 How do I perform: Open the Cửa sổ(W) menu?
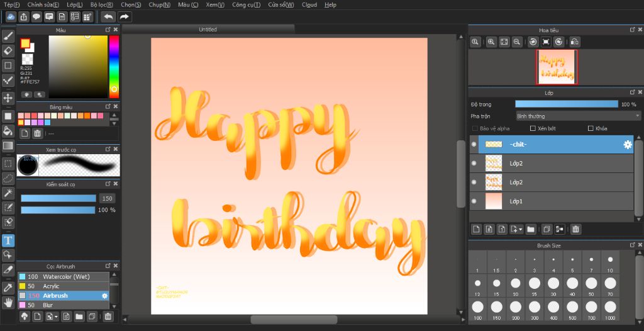[x=281, y=5]
